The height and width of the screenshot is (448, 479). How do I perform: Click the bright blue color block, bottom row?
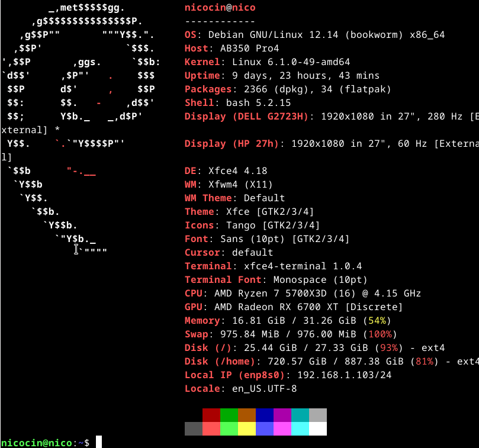point(264,428)
